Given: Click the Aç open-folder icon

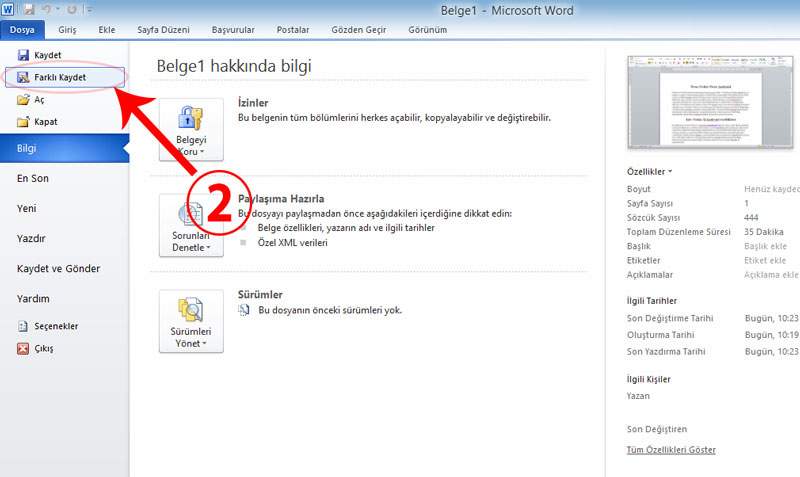Looking at the screenshot, I should point(23,99).
